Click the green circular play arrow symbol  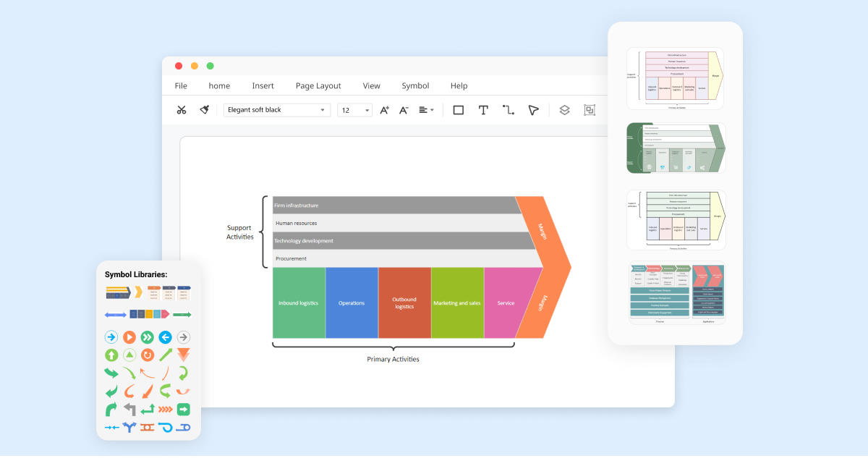(147, 337)
